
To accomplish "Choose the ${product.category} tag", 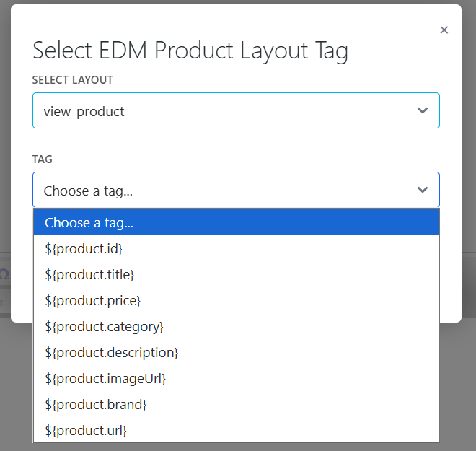I will 104,326.
